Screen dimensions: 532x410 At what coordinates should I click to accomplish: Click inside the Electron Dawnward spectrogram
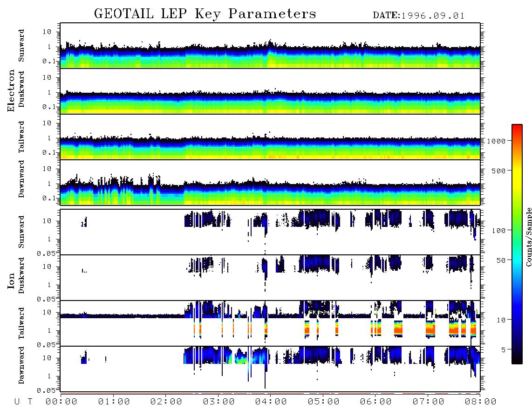270,182
